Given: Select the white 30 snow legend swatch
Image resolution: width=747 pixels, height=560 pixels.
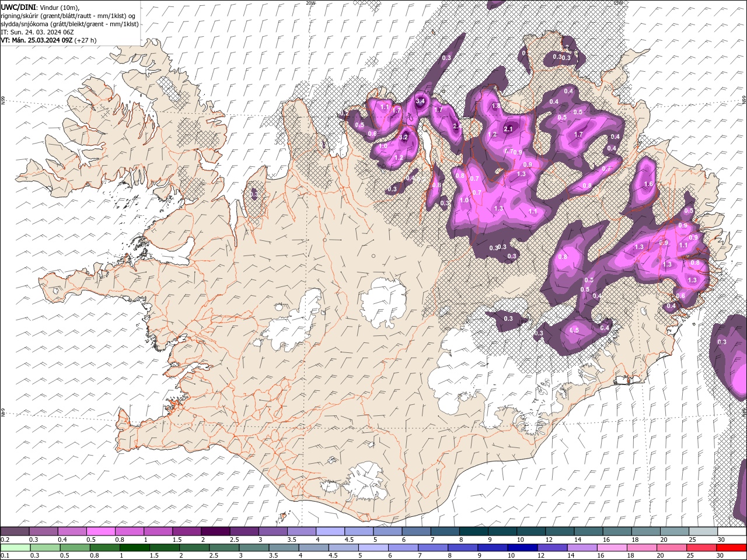Looking at the screenshot, I should [732, 531].
